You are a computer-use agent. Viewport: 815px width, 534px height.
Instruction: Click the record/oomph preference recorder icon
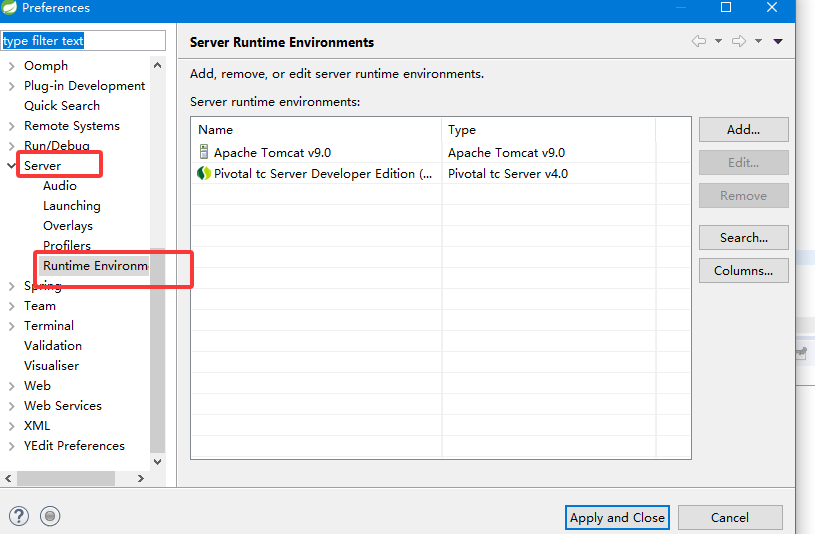click(50, 516)
